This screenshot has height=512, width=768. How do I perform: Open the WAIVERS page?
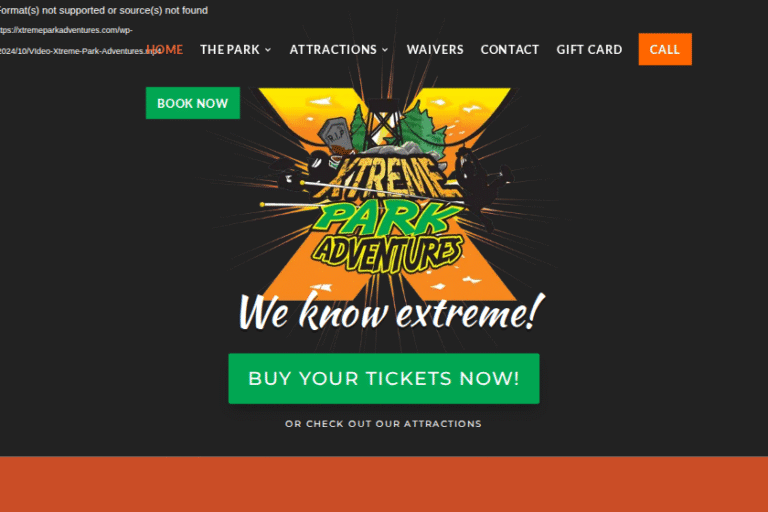tap(435, 49)
